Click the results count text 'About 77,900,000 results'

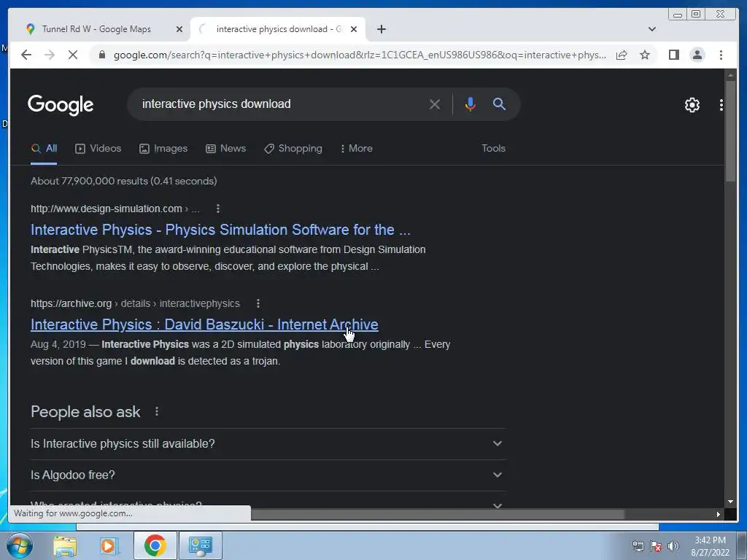(90, 181)
